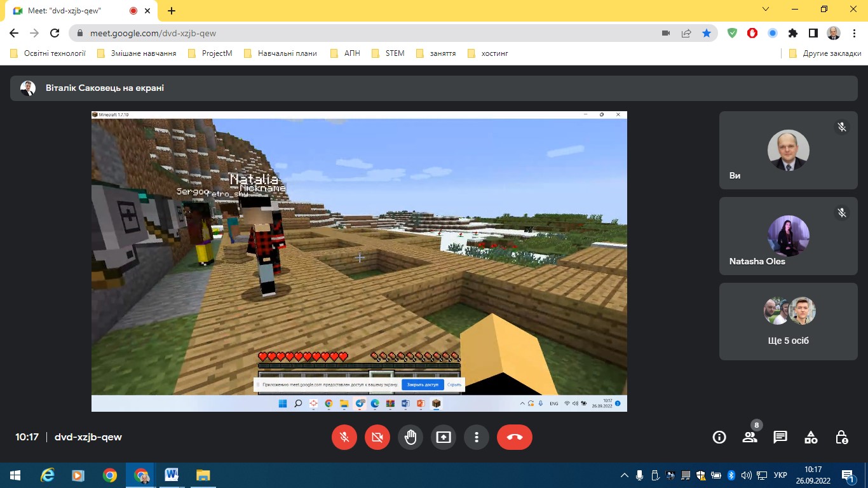The height and width of the screenshot is (488, 868).
Task: Launch Internet Explorer from taskbar
Action: point(48,475)
